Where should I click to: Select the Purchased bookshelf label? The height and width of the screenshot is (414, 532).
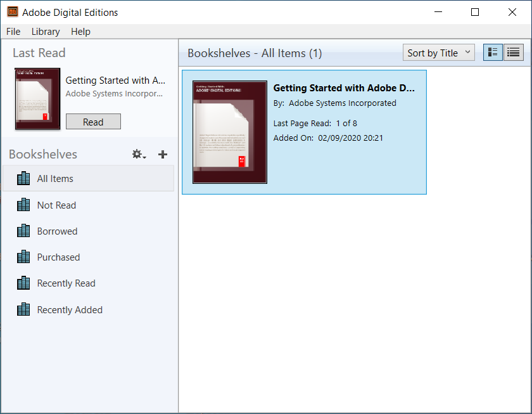pyautogui.click(x=58, y=257)
